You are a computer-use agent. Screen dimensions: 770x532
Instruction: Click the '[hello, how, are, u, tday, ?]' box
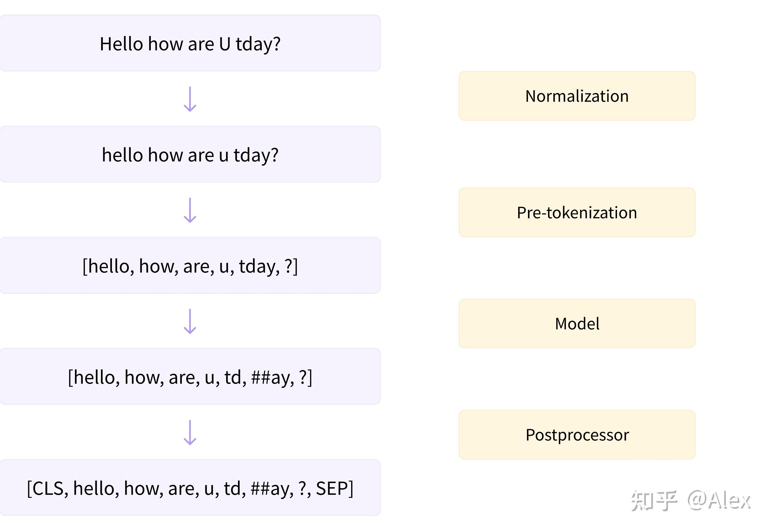point(190,266)
